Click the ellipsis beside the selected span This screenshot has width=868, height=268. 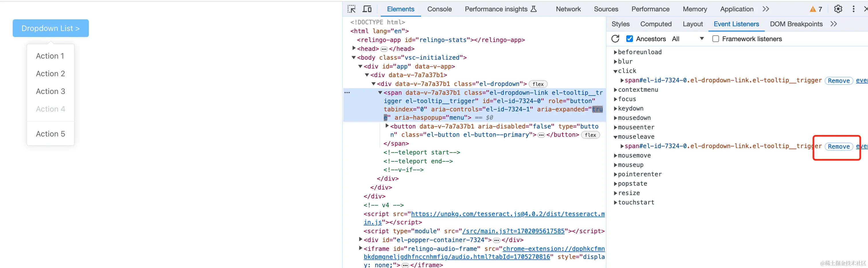pyautogui.click(x=347, y=93)
